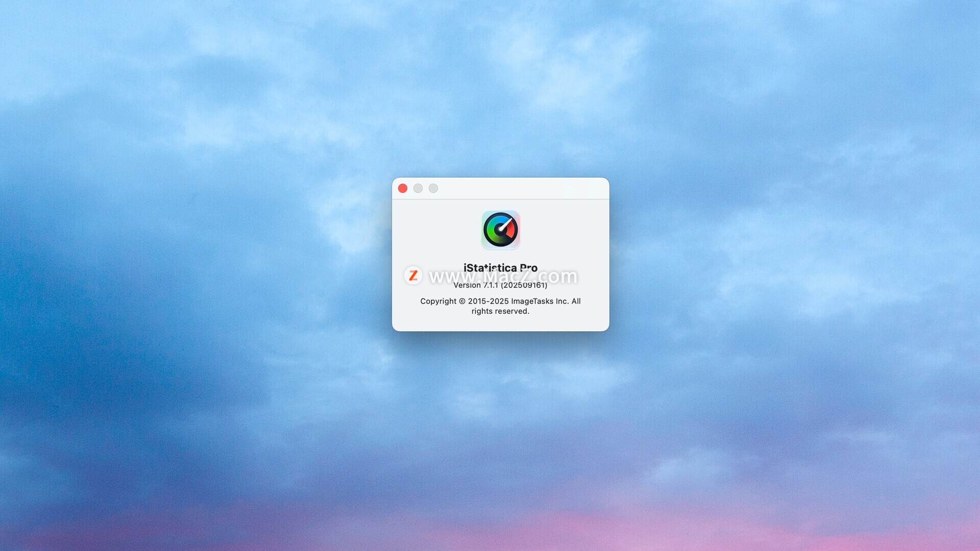This screenshot has width=980, height=551.
Task: Click the Version 7.1.1 label
Action: point(475,286)
